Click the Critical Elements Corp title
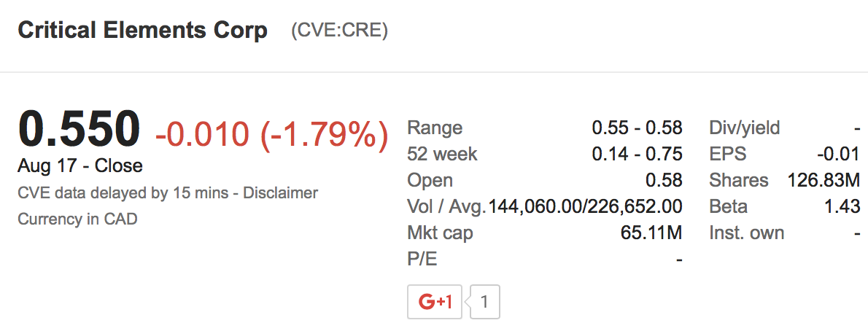 pos(143,31)
